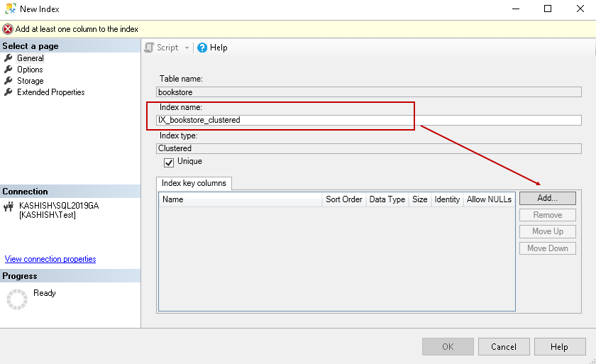Click the wrench icon beside Extended Properties
The width and height of the screenshot is (596, 364).
(x=9, y=92)
